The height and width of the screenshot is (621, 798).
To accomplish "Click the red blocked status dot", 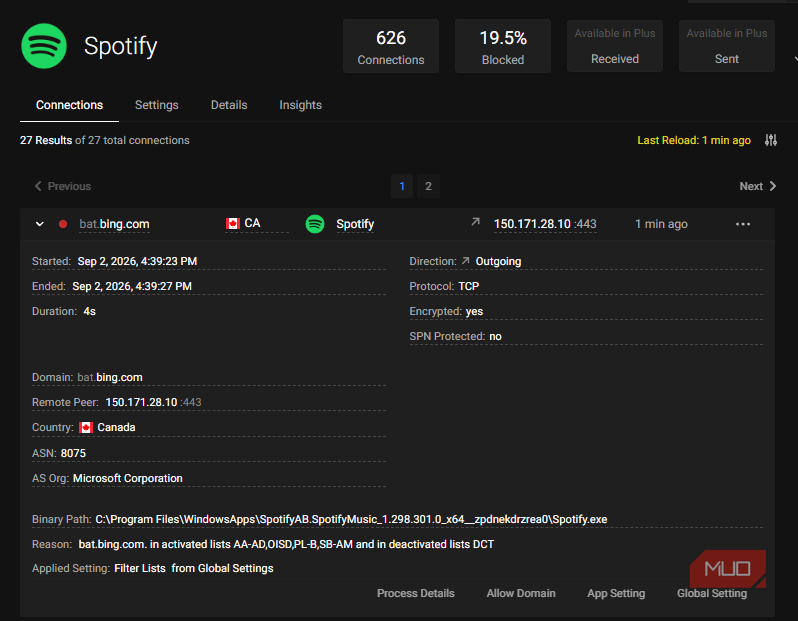I will (x=63, y=224).
